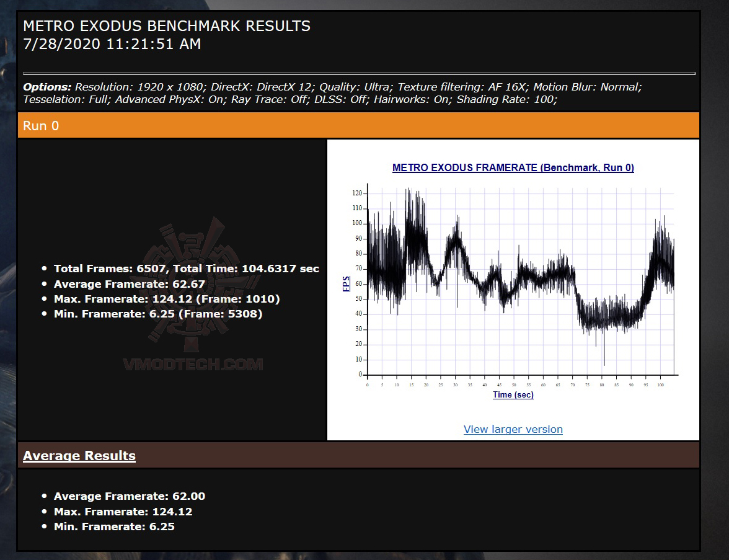Click the Options settings text line
The height and width of the screenshot is (560, 729).
pos(332,93)
